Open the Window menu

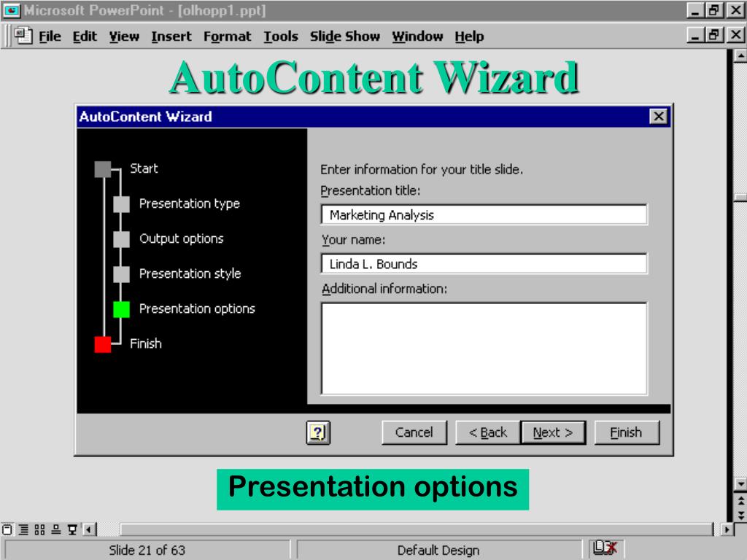pyautogui.click(x=417, y=36)
